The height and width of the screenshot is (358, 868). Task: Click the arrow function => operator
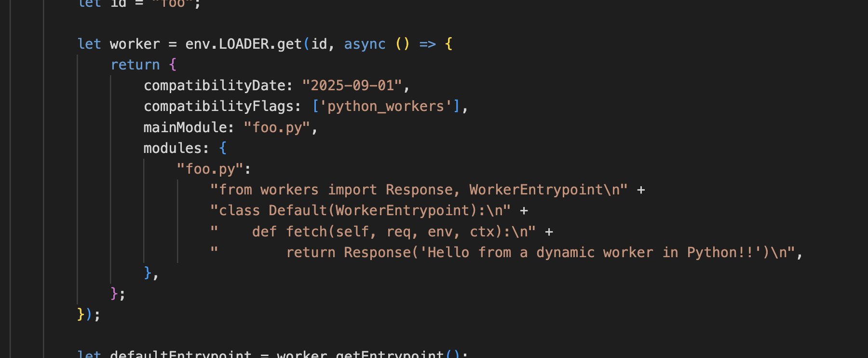tap(427, 44)
